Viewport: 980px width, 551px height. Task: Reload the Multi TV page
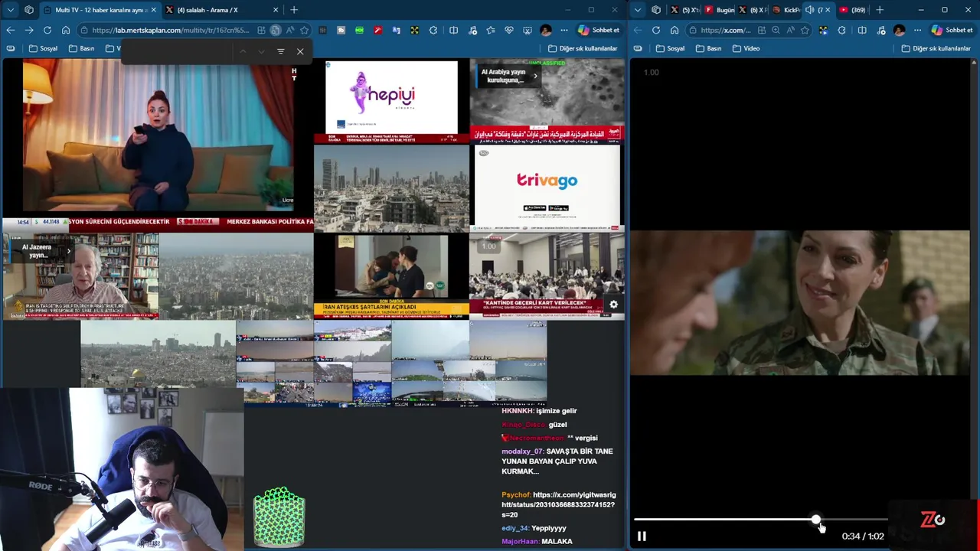click(47, 30)
